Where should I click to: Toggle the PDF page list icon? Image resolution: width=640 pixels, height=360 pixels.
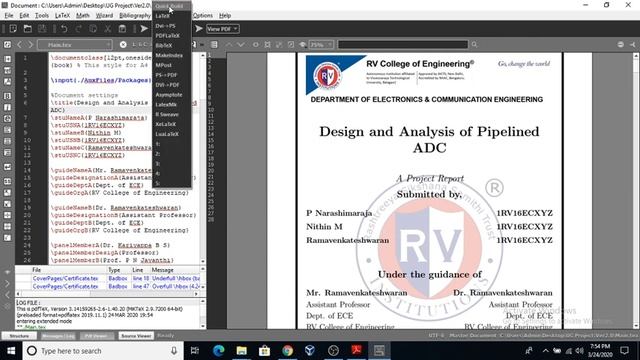(x=214, y=44)
